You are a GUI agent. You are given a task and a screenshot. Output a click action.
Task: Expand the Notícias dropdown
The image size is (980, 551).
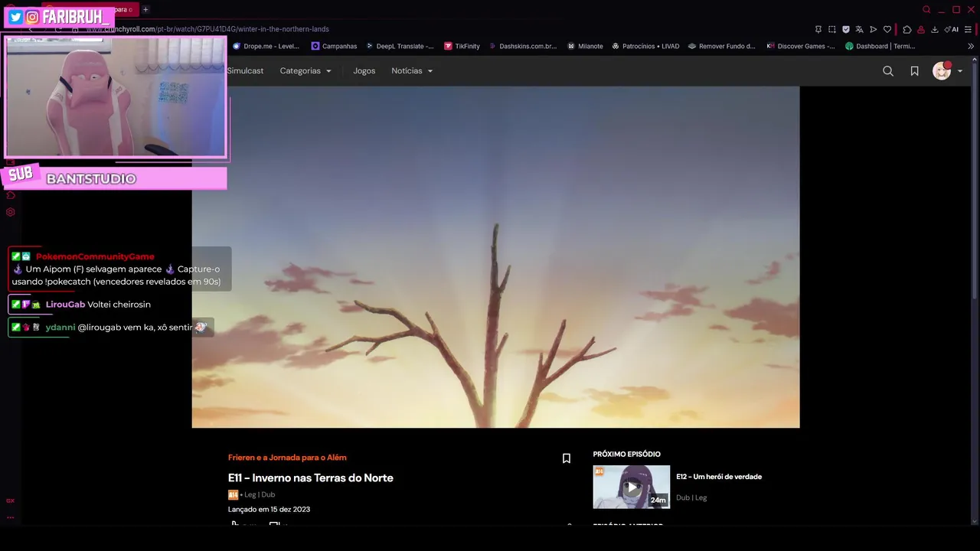(x=412, y=70)
